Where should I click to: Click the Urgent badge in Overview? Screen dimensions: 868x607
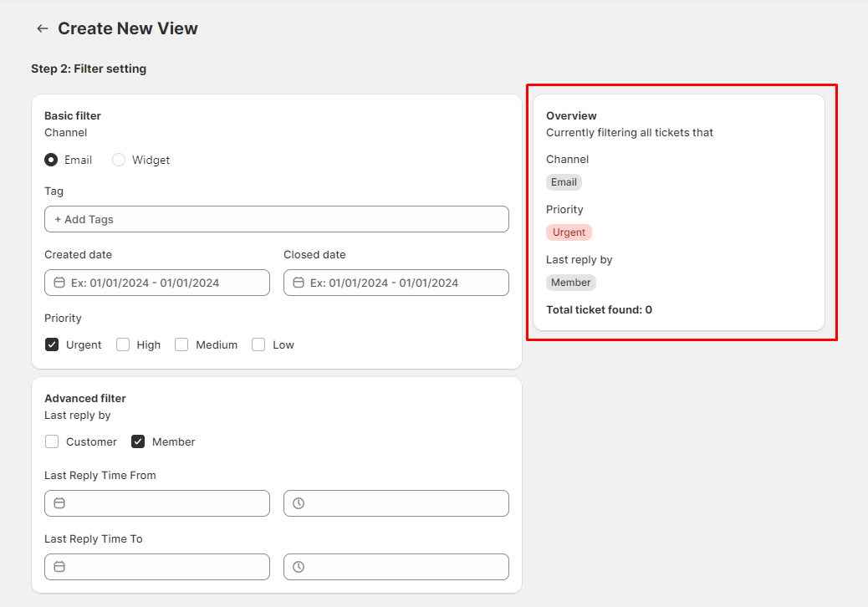pos(569,232)
